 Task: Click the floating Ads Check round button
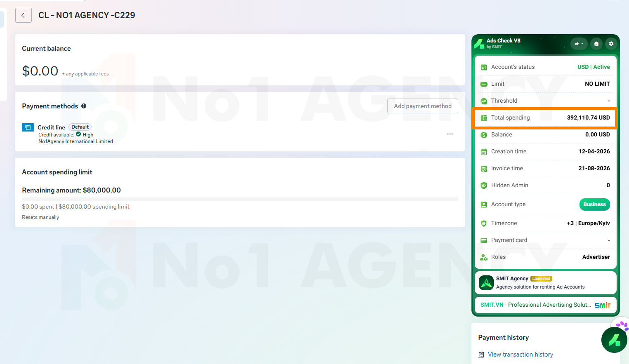(614, 340)
